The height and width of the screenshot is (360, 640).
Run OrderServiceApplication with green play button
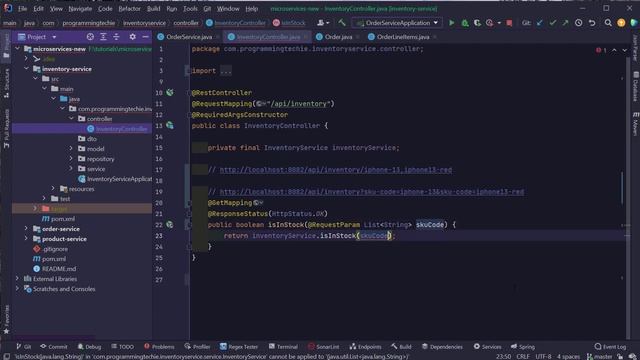click(451, 23)
